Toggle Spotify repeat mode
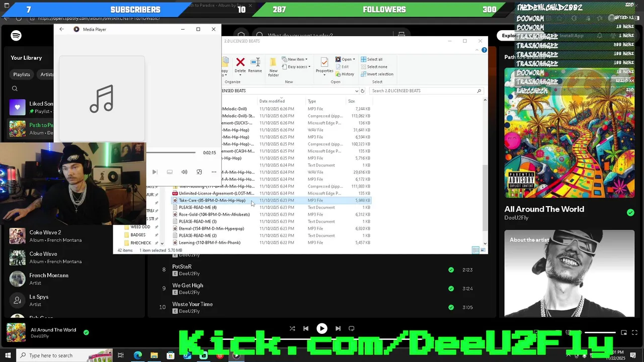 [x=352, y=328]
